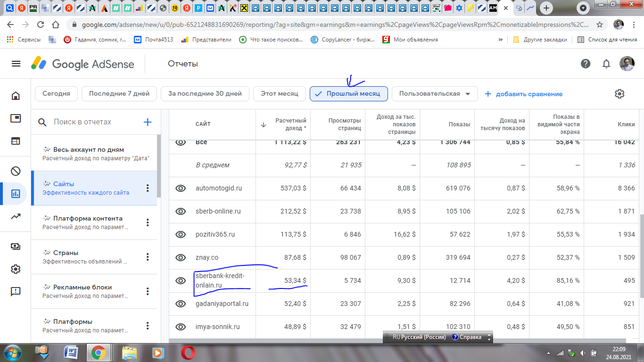Go to Home in the left sidebar

point(16,96)
